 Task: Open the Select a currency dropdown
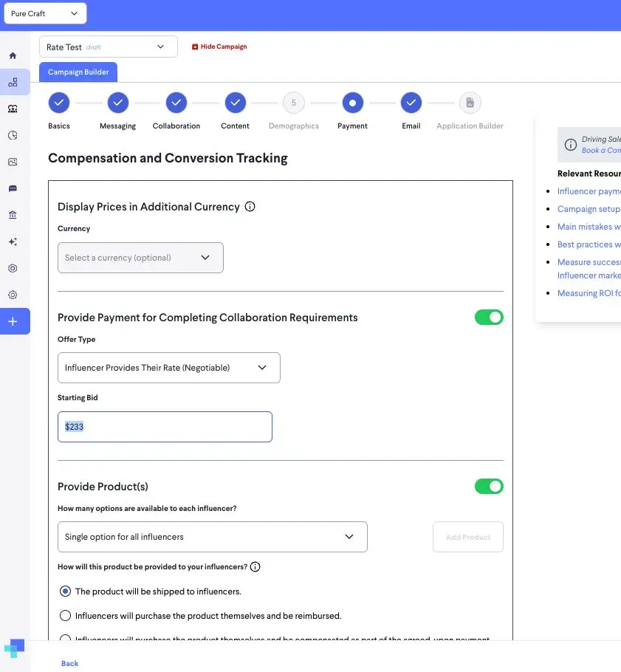(140, 258)
